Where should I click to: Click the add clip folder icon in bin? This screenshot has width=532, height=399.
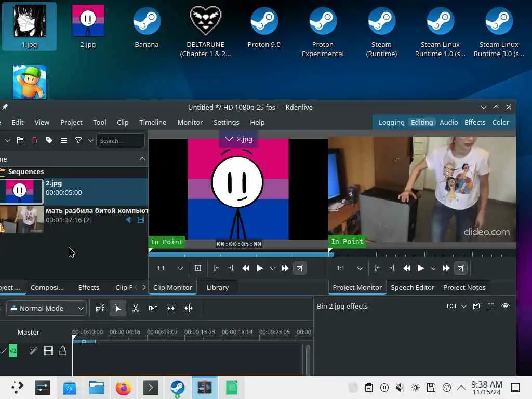click(x=20, y=140)
